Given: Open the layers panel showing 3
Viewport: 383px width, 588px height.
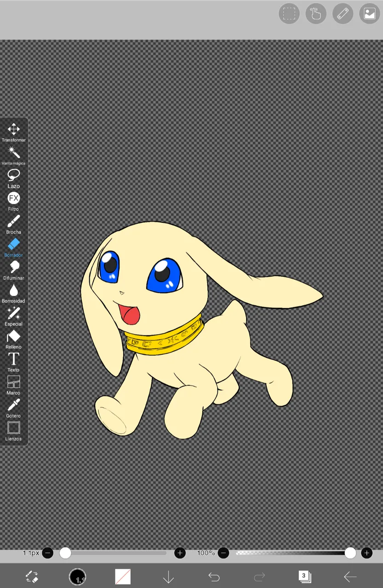Looking at the screenshot, I should [x=304, y=576].
